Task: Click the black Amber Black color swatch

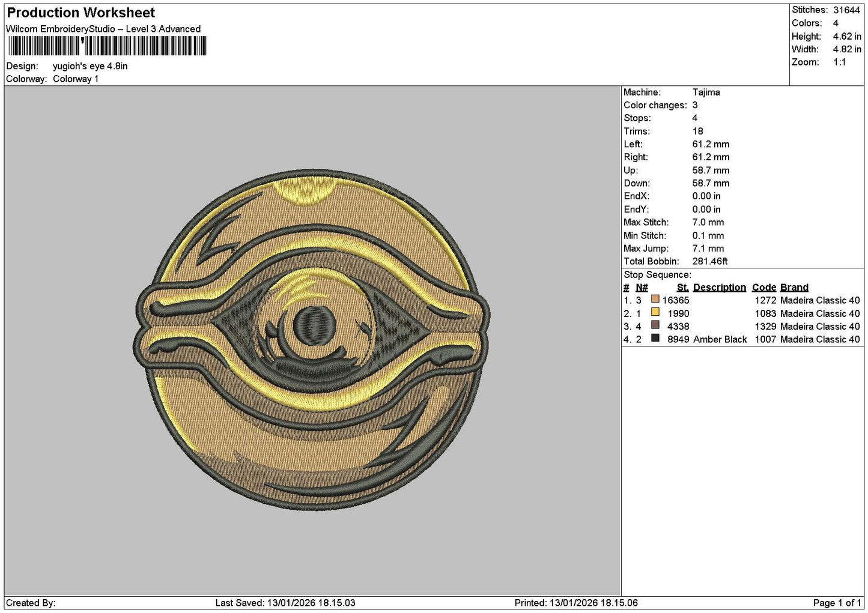Action: tap(655, 338)
